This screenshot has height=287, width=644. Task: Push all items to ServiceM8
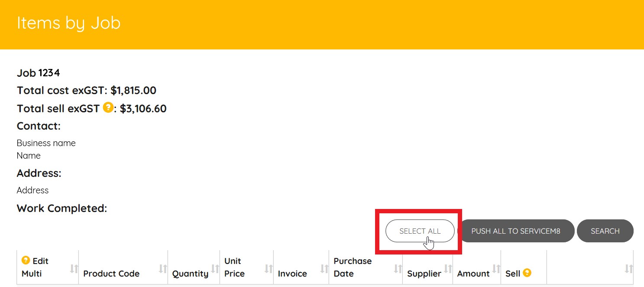click(x=515, y=231)
